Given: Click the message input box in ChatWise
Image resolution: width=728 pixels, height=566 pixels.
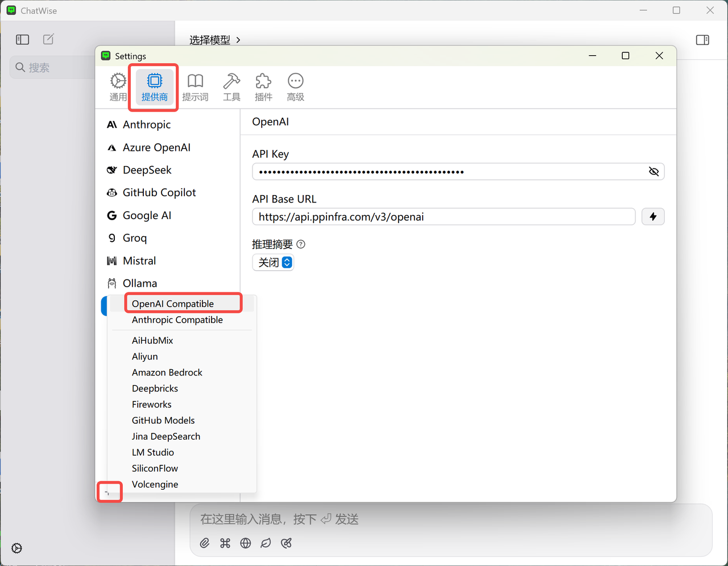Looking at the screenshot, I should [450, 519].
